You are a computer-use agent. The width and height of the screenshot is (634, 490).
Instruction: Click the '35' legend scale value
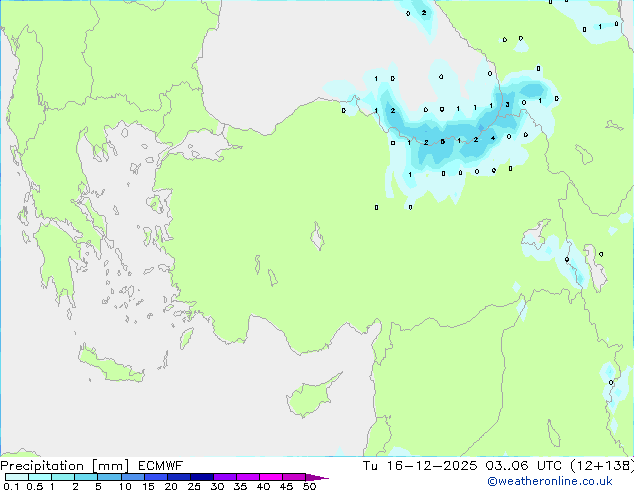pos(240,486)
